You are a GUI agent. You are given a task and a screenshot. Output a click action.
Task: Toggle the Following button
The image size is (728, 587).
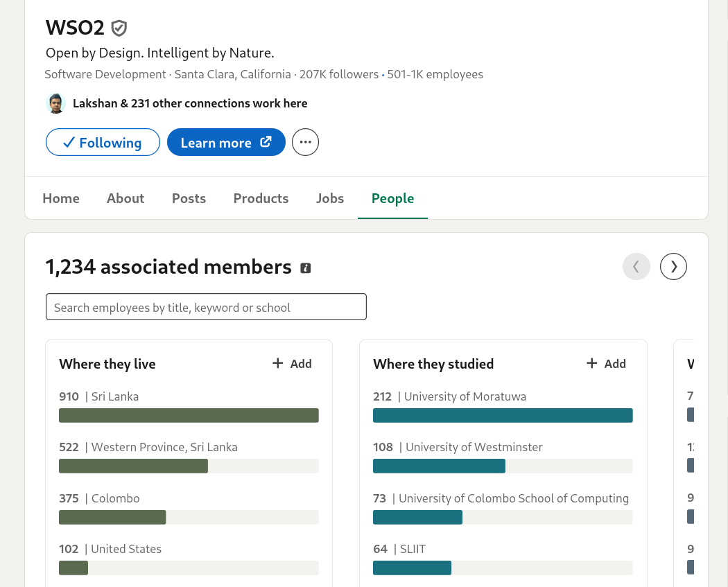point(103,142)
